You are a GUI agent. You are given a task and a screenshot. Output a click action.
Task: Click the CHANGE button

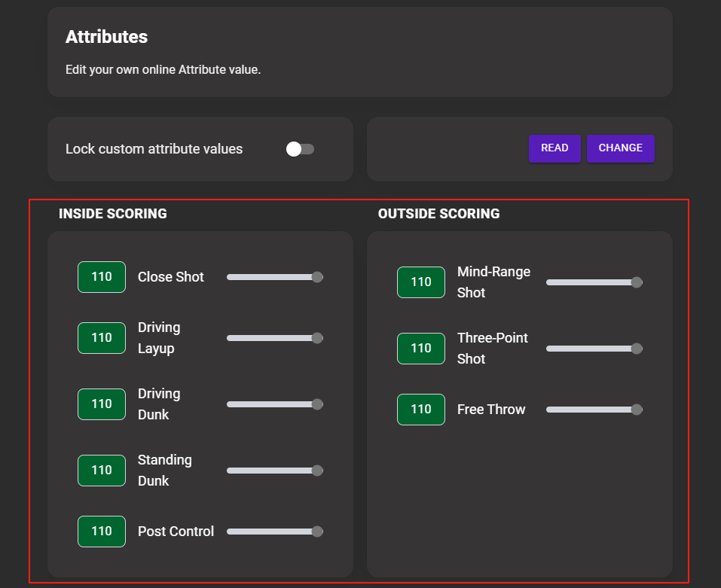(620, 148)
